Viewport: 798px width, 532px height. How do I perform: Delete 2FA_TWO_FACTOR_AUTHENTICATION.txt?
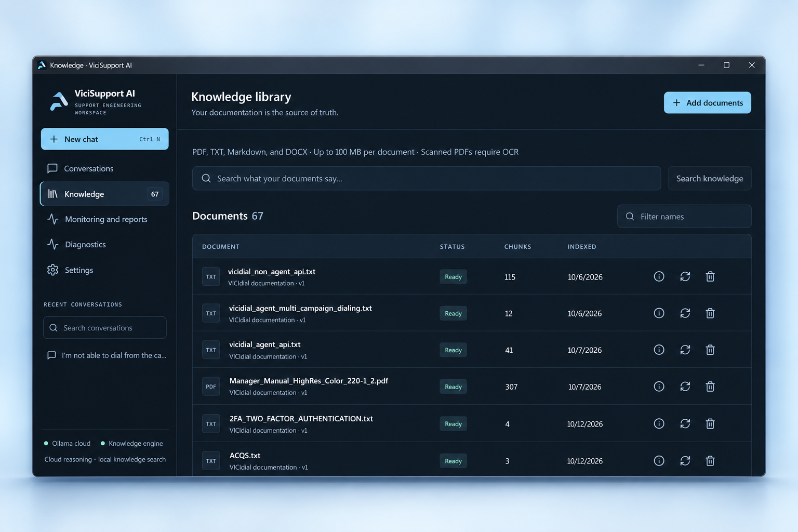click(x=710, y=423)
